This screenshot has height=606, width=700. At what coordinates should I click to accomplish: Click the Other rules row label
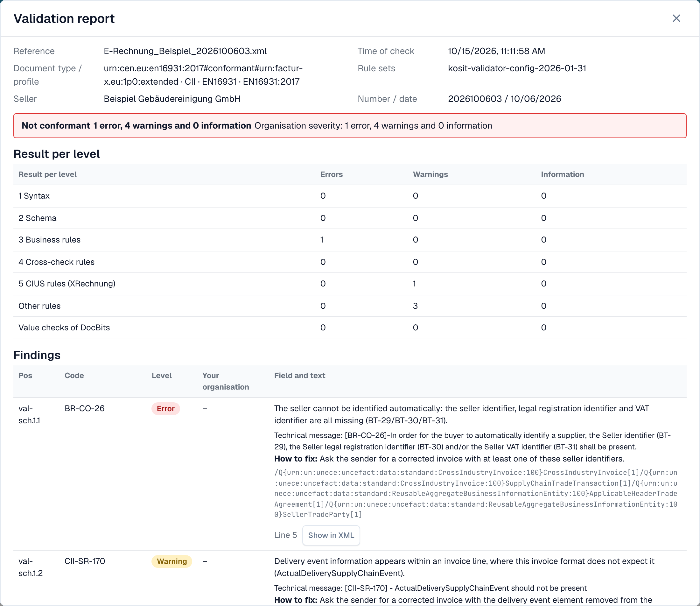(39, 306)
